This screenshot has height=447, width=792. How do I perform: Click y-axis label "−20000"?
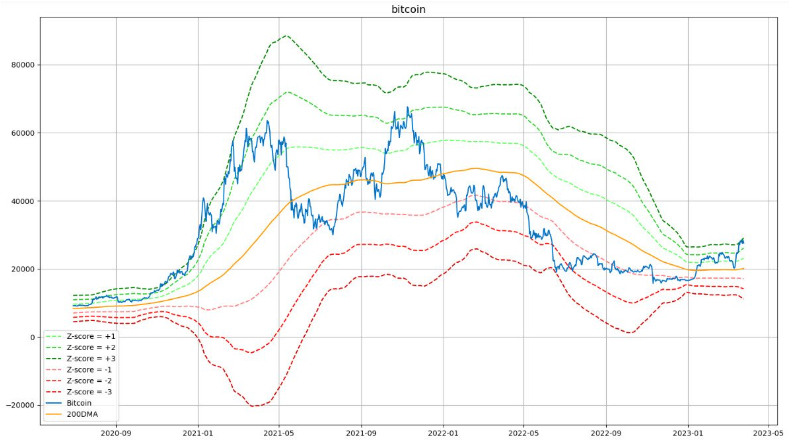click(x=21, y=405)
